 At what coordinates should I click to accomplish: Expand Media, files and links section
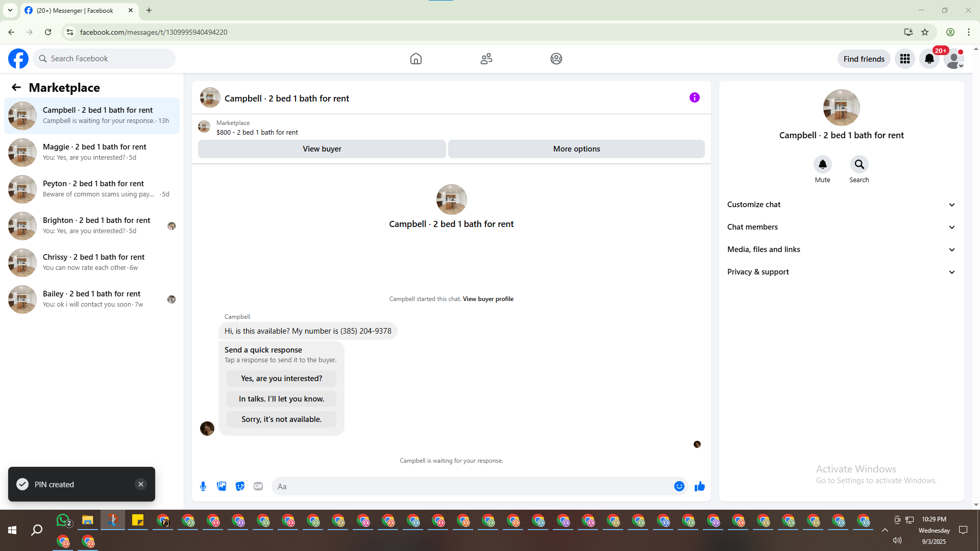[x=841, y=249]
